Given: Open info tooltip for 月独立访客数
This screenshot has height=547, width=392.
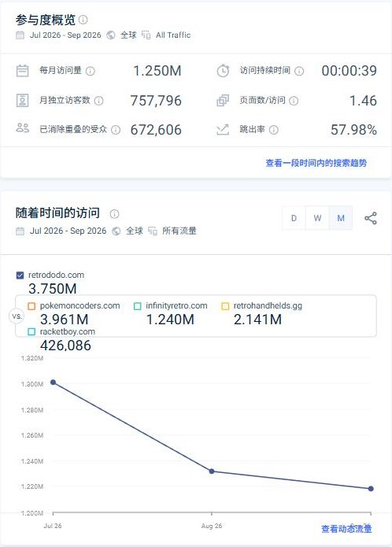Looking at the screenshot, I should 99,101.
